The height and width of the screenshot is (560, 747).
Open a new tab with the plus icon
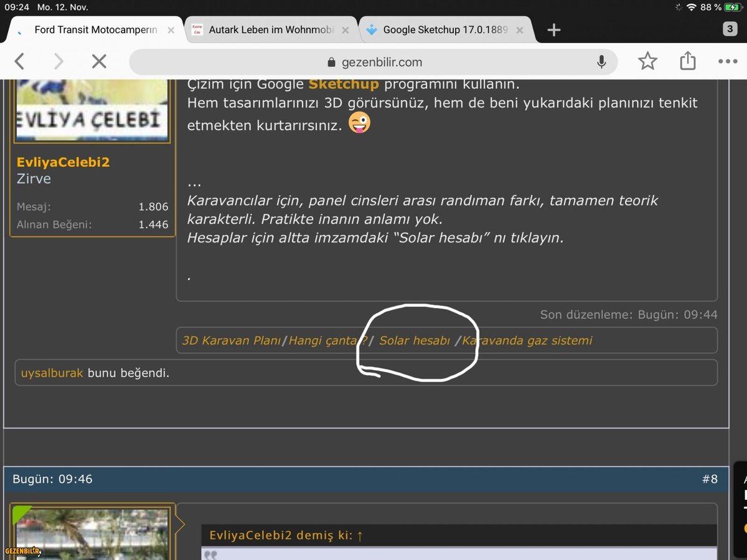pyautogui.click(x=553, y=29)
